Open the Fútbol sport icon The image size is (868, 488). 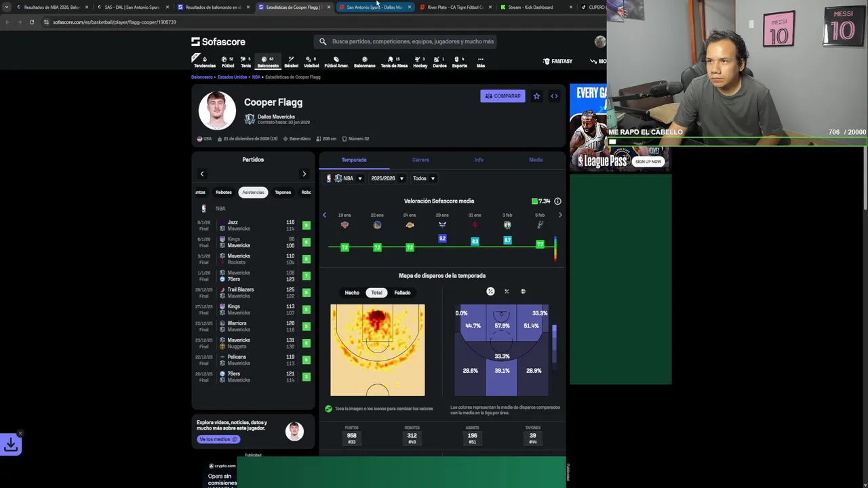[x=228, y=62]
